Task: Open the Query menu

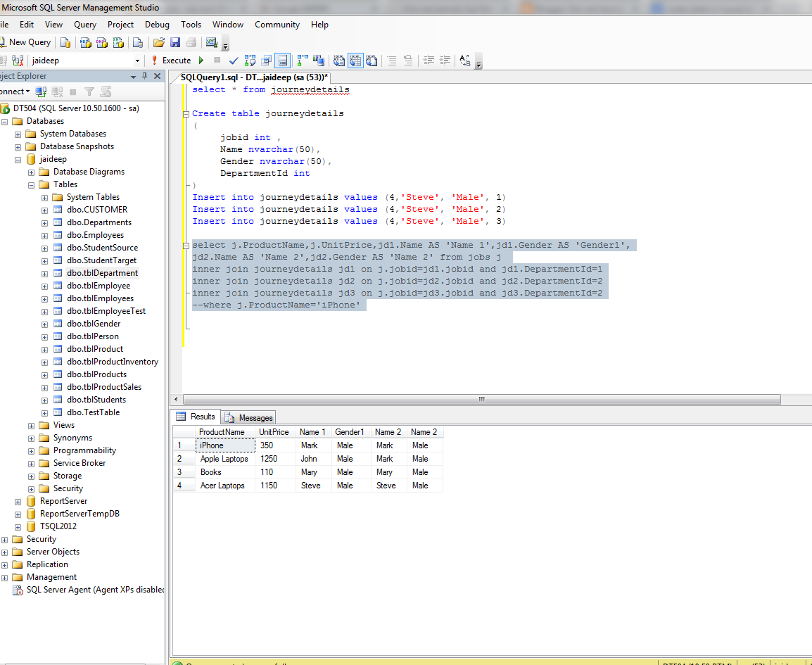Action: [x=85, y=25]
